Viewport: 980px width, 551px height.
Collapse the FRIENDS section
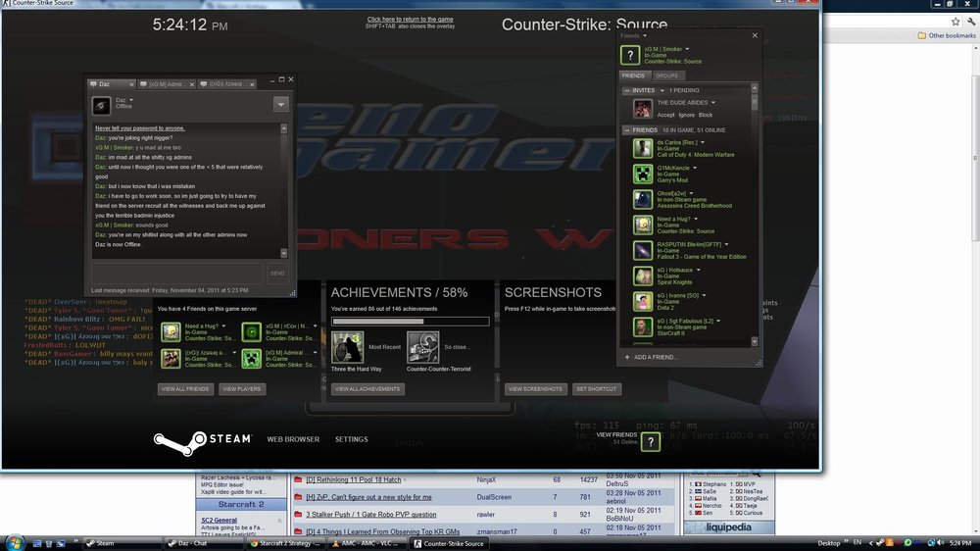[x=627, y=130]
